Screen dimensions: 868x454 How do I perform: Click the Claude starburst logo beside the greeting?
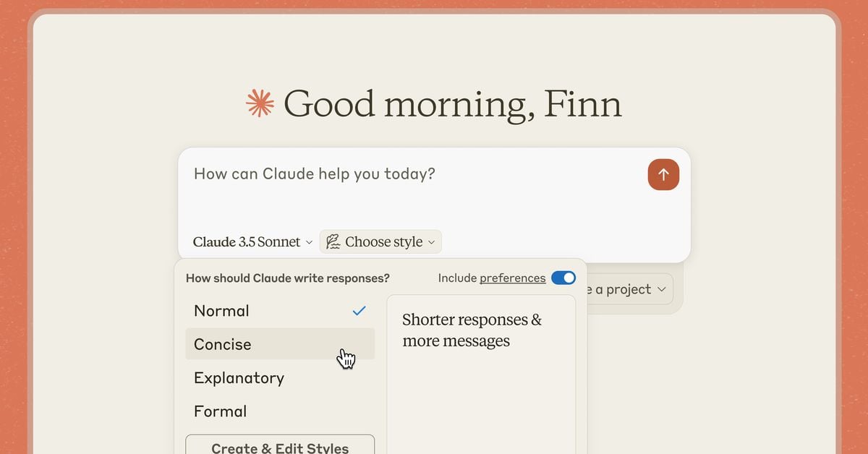(260, 103)
